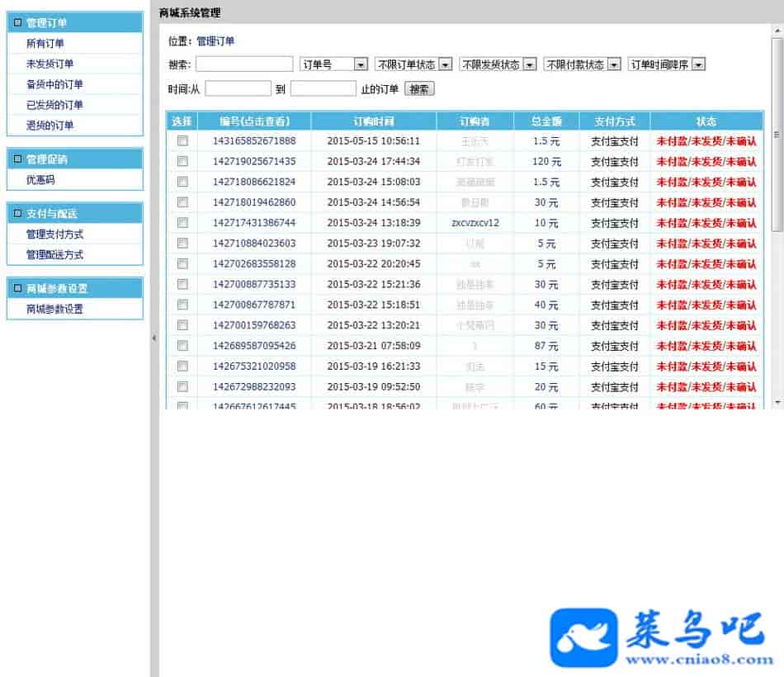The width and height of the screenshot is (784, 677).
Task: Select checkbox for order 143165852671888
Action: [182, 140]
